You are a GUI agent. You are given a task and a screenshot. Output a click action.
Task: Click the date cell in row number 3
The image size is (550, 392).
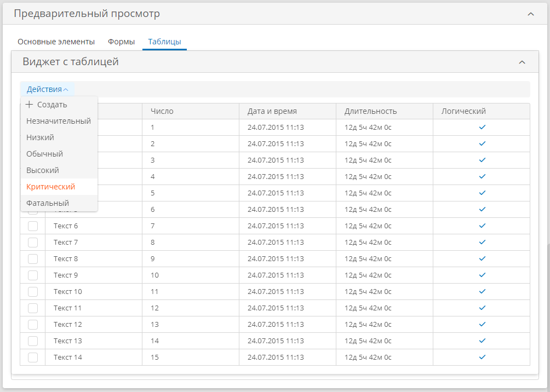pyautogui.click(x=287, y=160)
